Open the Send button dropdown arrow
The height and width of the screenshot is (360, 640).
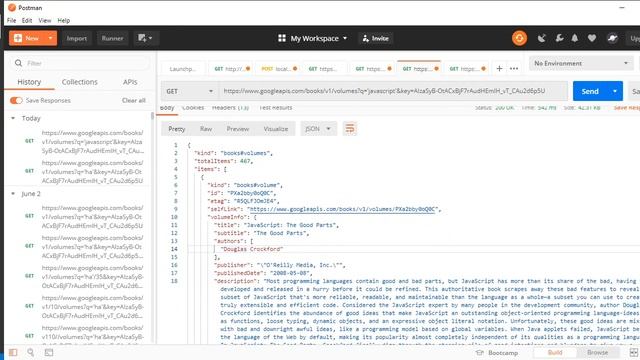tap(615, 91)
